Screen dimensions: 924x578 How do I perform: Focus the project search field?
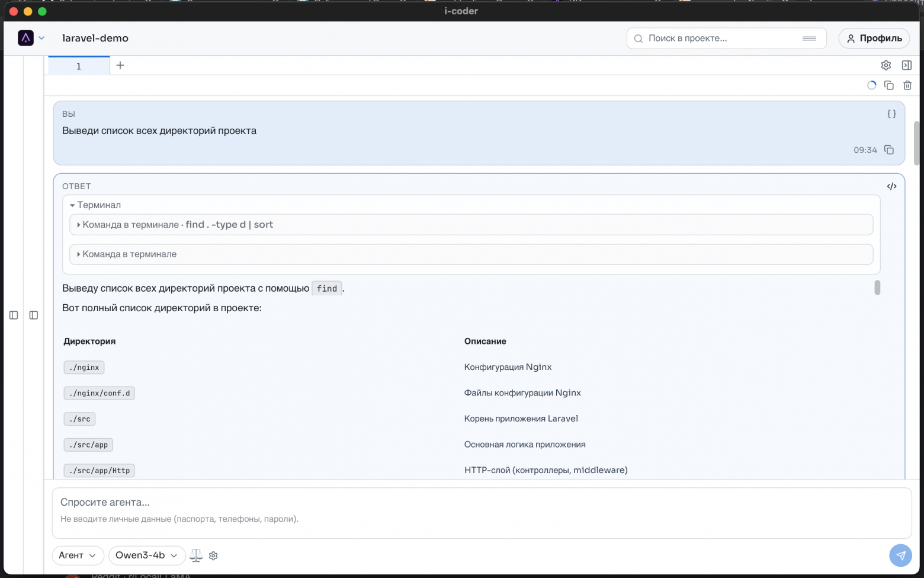coord(726,38)
